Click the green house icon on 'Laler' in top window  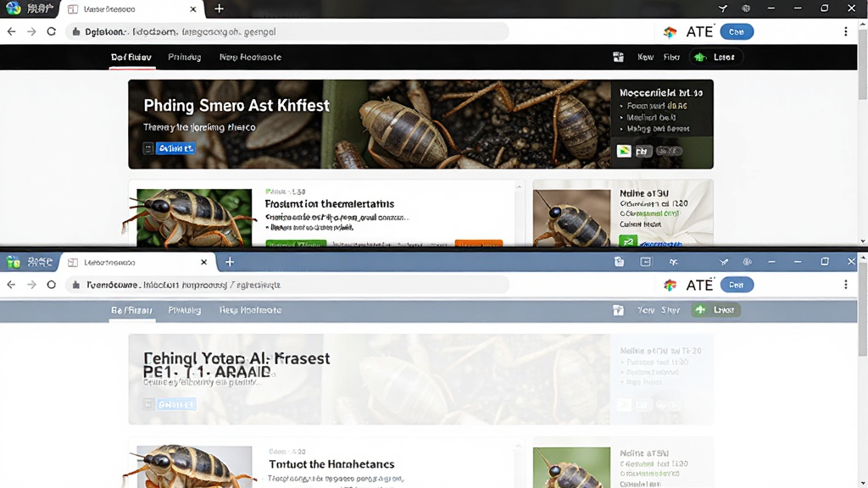700,57
